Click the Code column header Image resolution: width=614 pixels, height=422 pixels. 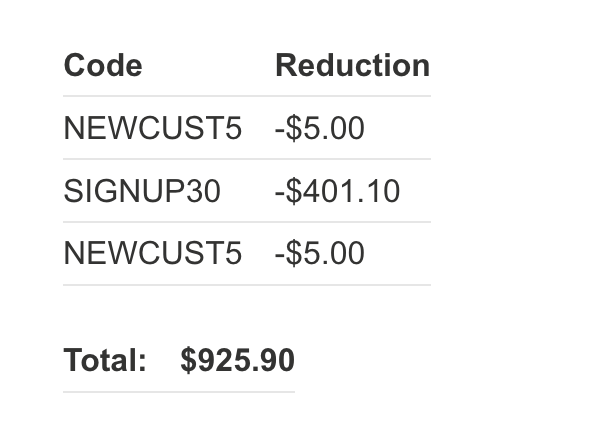tap(103, 66)
